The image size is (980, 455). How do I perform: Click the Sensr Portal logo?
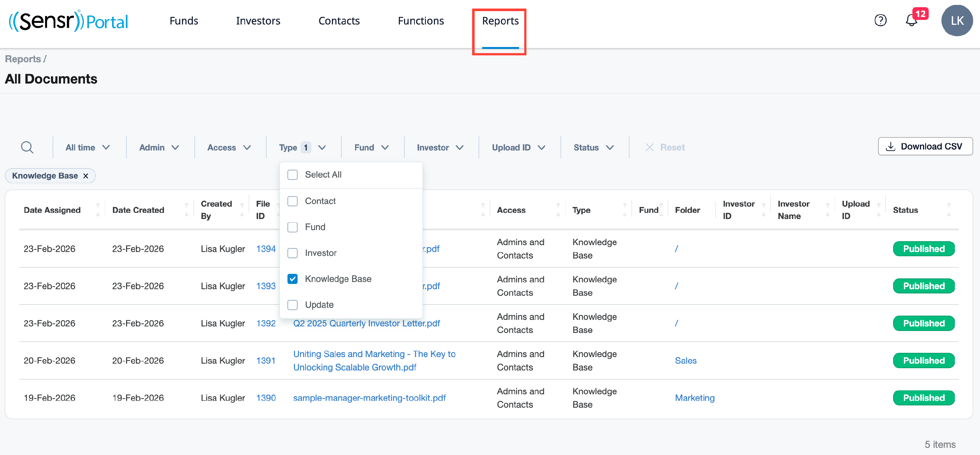click(69, 21)
